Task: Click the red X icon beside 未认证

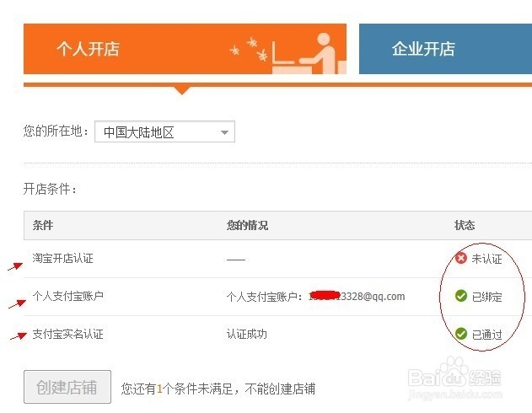Action: click(x=461, y=258)
